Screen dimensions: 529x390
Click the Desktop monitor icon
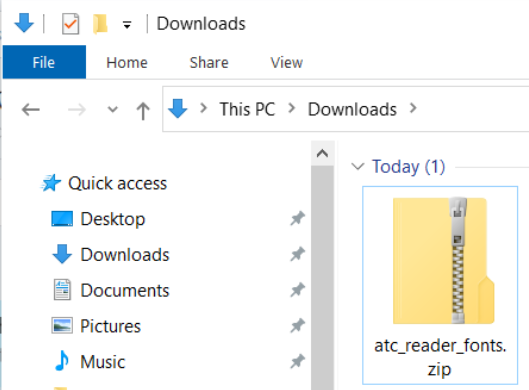(x=62, y=219)
